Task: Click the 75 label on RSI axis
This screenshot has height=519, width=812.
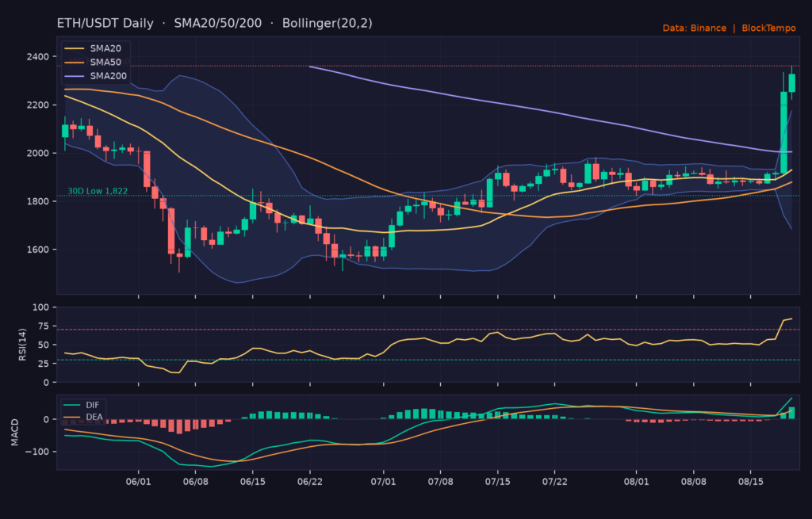Action: [x=44, y=326]
